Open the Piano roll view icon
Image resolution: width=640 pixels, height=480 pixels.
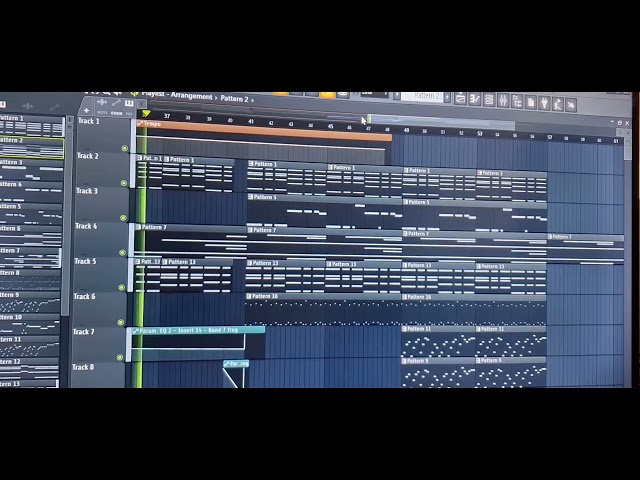475,99
